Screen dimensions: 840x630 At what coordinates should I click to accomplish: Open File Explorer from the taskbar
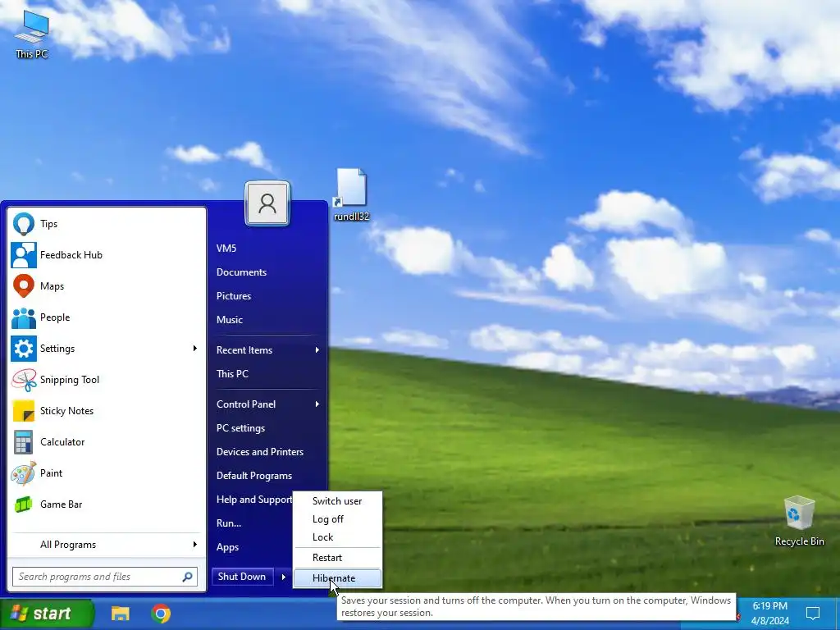tap(120, 614)
